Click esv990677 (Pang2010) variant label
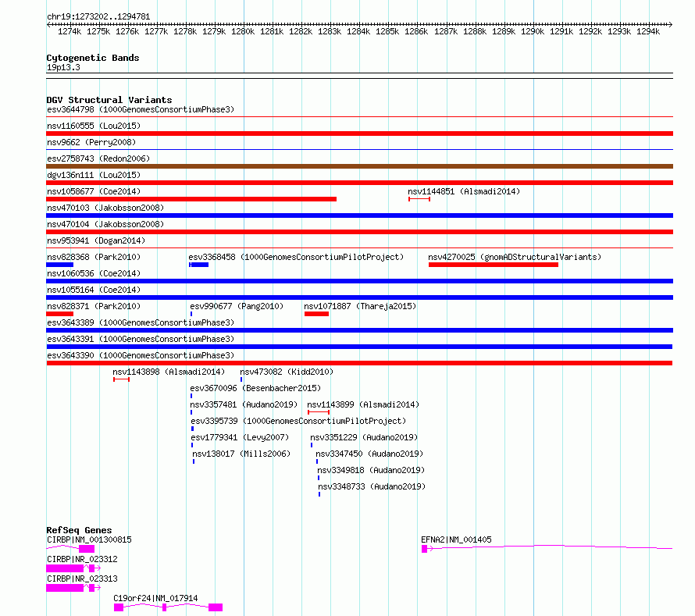This screenshot has height=616, width=695. tap(237, 306)
